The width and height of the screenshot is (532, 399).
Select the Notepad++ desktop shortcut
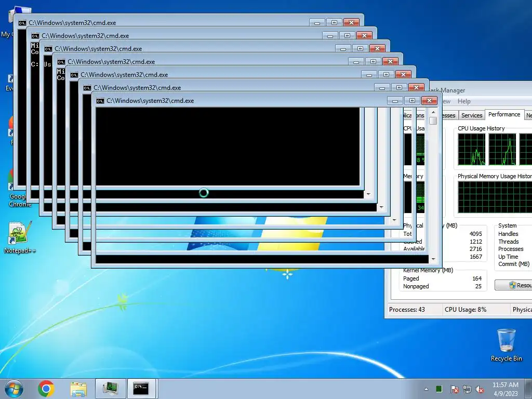pyautogui.click(x=20, y=237)
